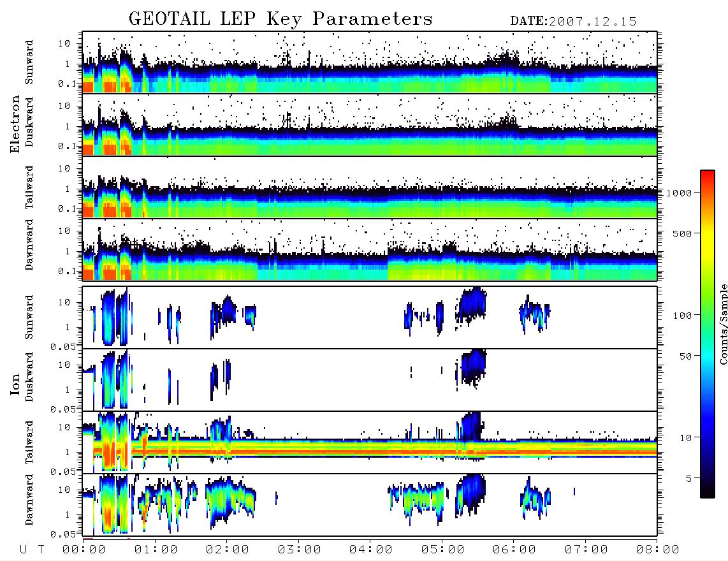This screenshot has width=728, height=561.
Task: Click the "04:00" time tick label
Action: click(x=371, y=550)
